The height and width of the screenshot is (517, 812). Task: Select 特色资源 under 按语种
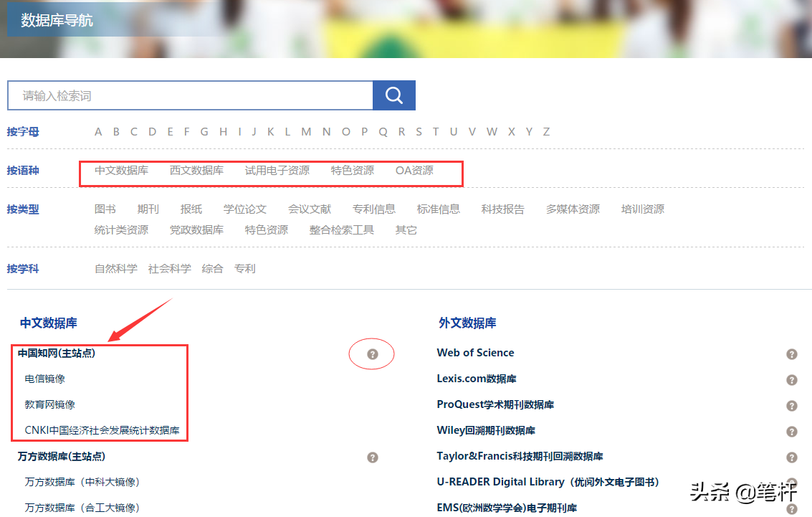click(352, 171)
